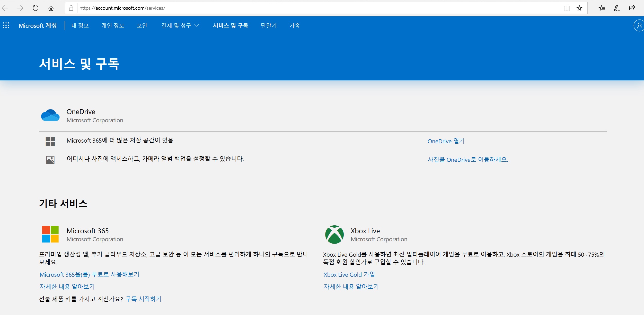Click the add notes pen icon
Image resolution: width=644 pixels, height=315 pixels.
pos(617,8)
